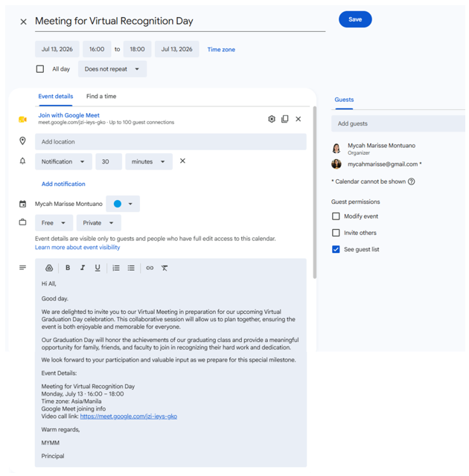This screenshot has height=476, width=469.
Task: Apply bold formatting in description
Action: (68, 268)
